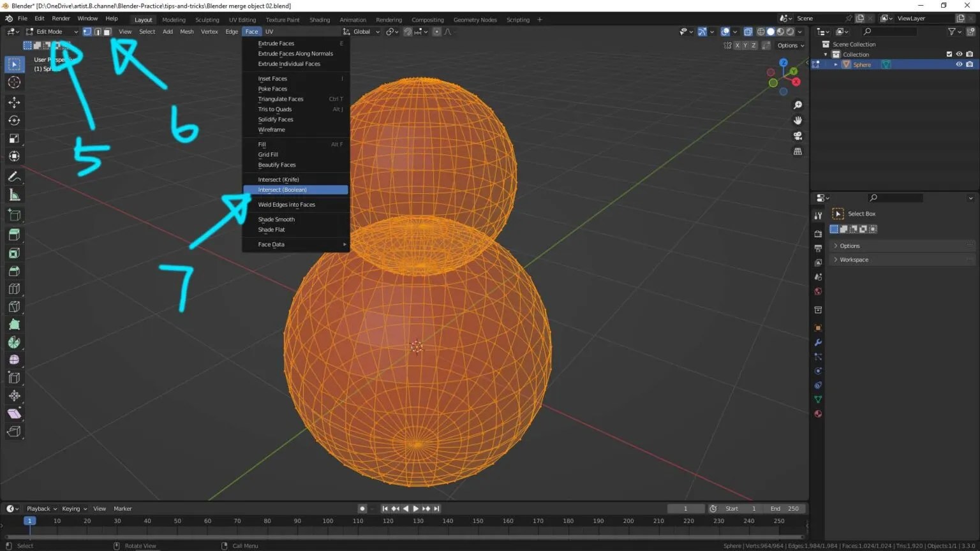Screen dimensions: 980x551
Task: Open the Transform Orientation dropdown showing Global
Action: (362, 31)
